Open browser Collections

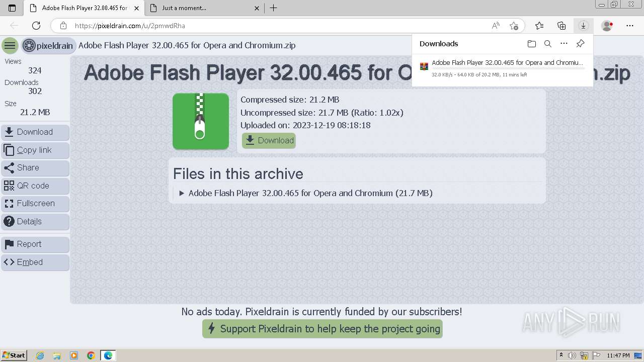[561, 26]
